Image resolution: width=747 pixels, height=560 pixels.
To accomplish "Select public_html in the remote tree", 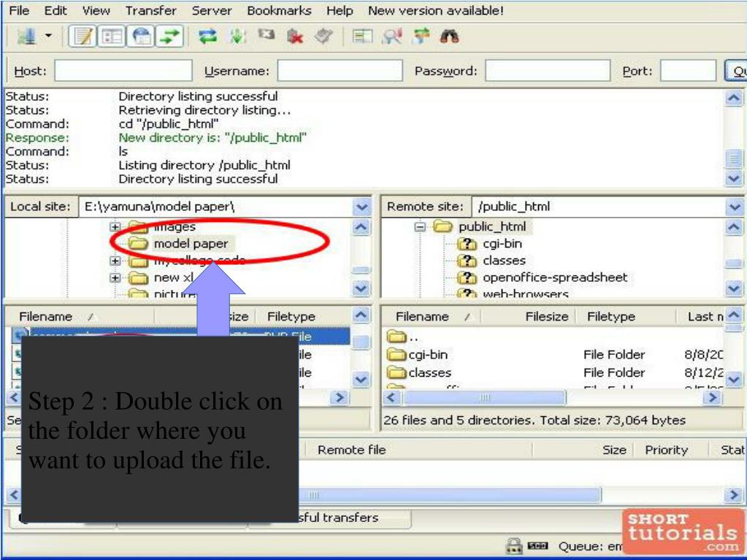I will click(492, 226).
